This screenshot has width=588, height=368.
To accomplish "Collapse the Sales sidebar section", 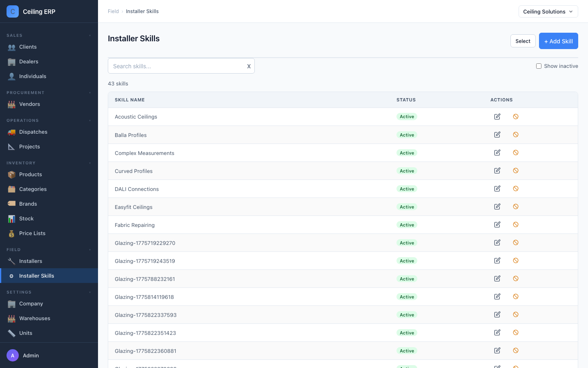I will click(90, 36).
